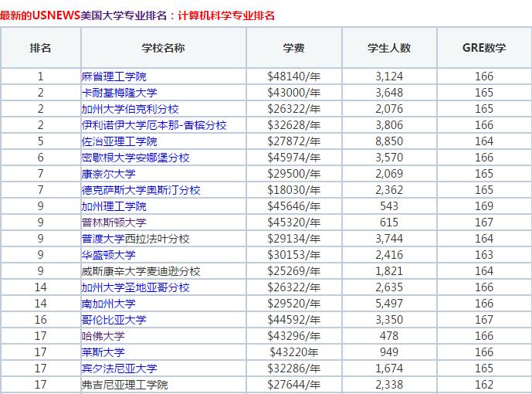Click the 学生人数 column header
Image resolution: width=532 pixels, height=394 pixels.
pyautogui.click(x=389, y=48)
